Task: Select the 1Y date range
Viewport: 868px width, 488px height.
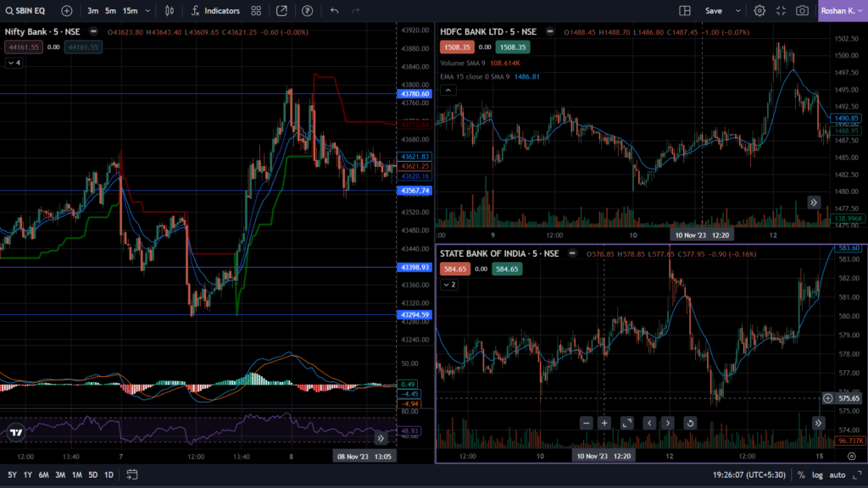Action: click(28, 475)
